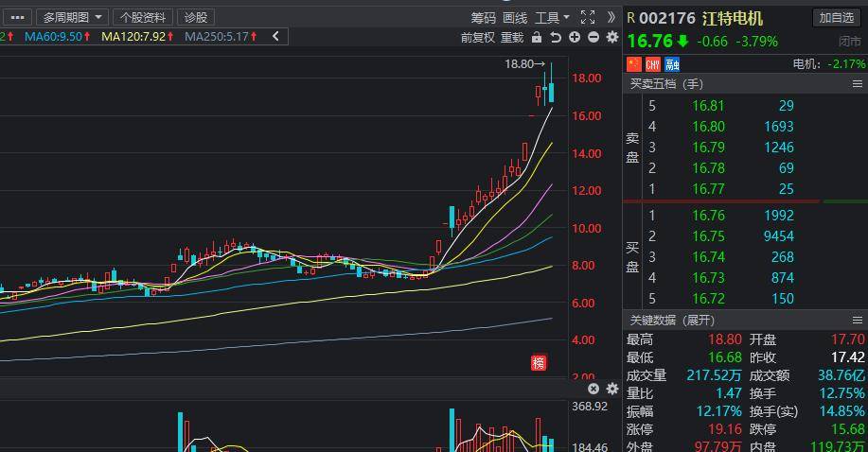The width and height of the screenshot is (868, 452).
Task: Zoom in the chart with the plus icon
Action: click(x=575, y=37)
